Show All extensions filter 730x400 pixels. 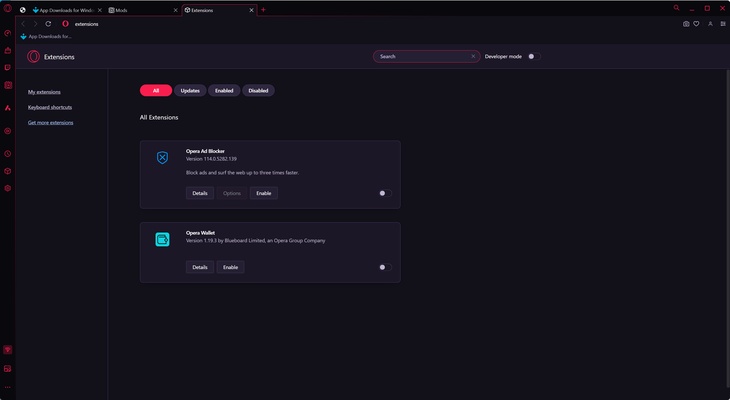[156, 91]
